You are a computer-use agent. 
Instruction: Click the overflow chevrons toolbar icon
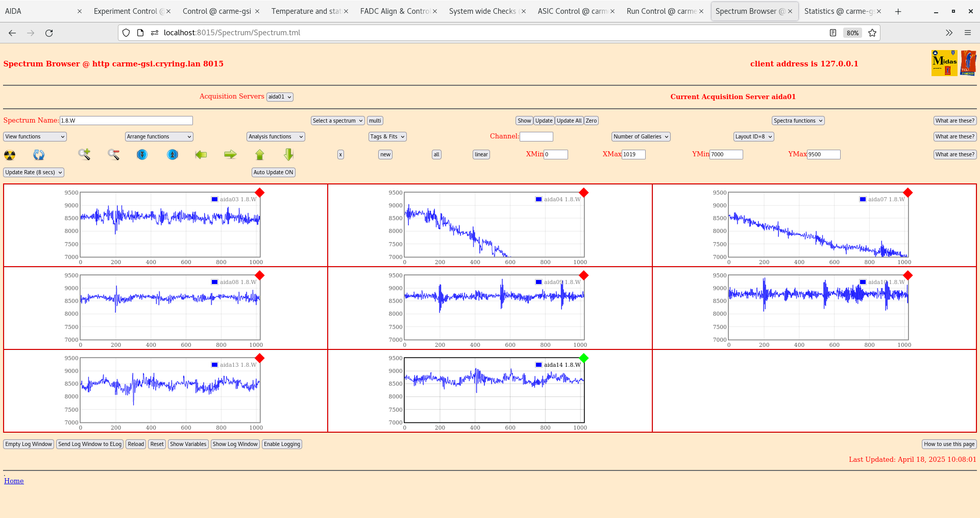pos(949,33)
